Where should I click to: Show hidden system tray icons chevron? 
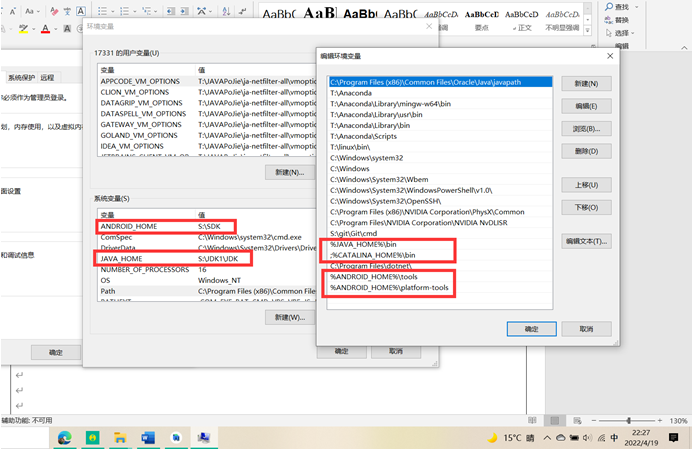pyautogui.click(x=547, y=438)
